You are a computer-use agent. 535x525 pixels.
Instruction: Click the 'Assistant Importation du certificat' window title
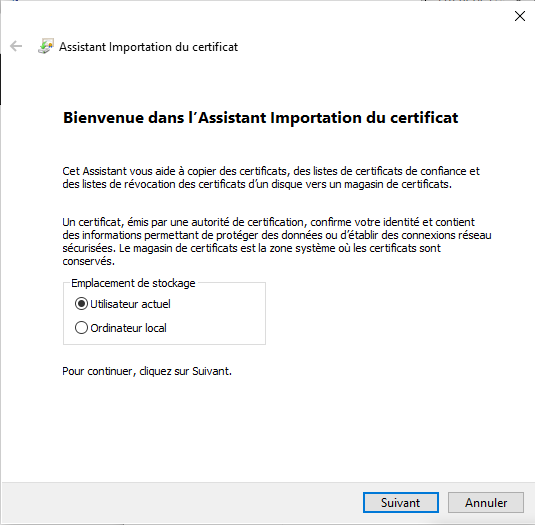click(x=148, y=47)
